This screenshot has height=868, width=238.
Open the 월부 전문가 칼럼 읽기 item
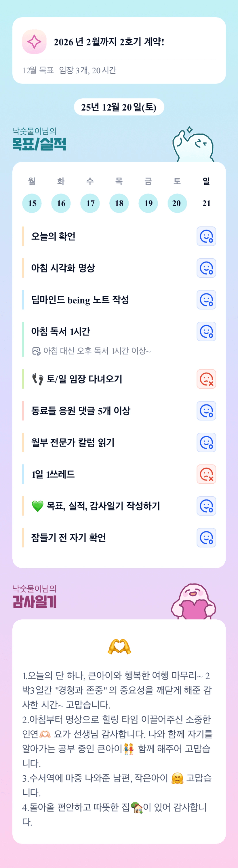[x=73, y=442]
